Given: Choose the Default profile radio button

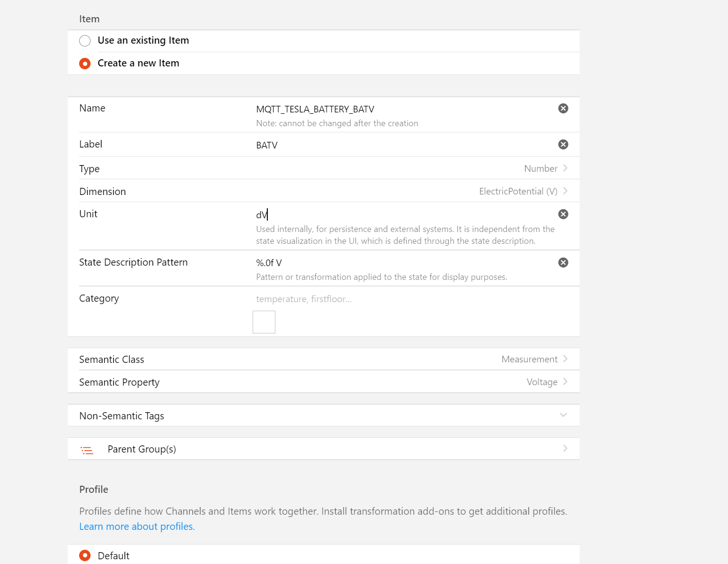Looking at the screenshot, I should coord(85,555).
